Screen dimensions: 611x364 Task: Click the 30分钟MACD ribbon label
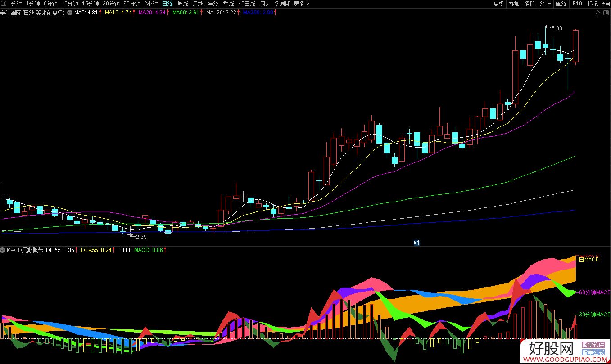click(x=594, y=314)
